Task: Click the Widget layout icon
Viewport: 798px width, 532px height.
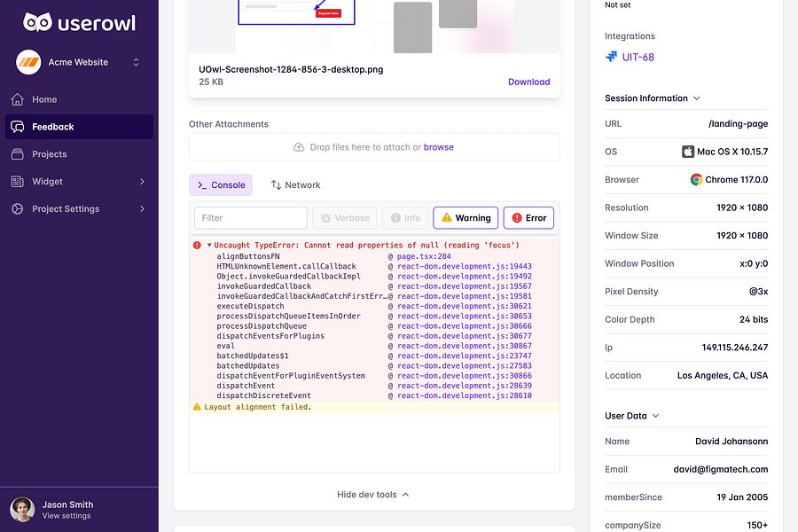Action: [x=18, y=181]
